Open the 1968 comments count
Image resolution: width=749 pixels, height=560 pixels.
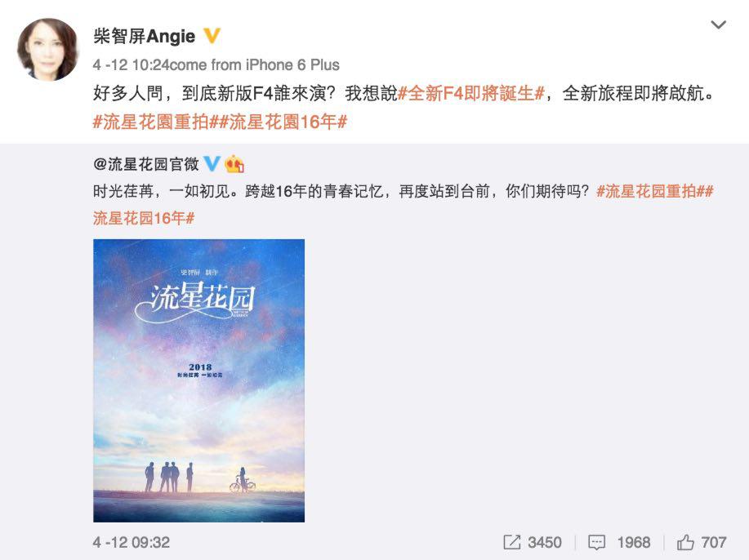click(633, 542)
